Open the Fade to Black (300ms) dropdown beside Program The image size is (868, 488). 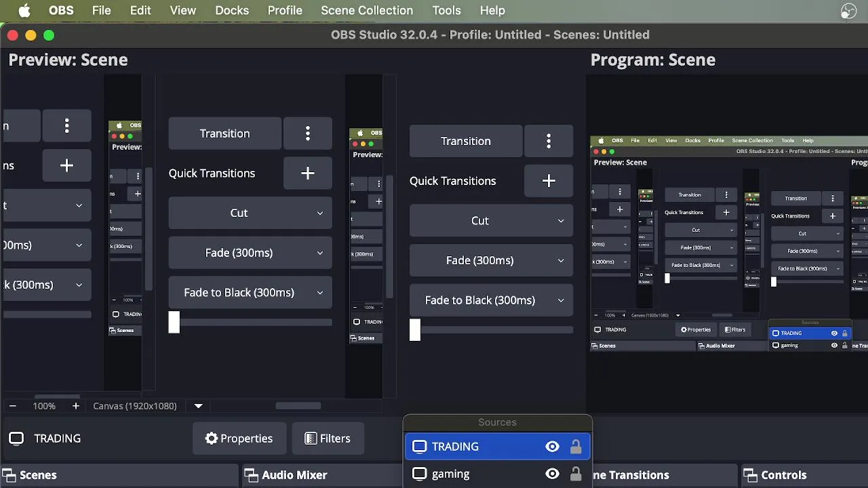[491, 300]
